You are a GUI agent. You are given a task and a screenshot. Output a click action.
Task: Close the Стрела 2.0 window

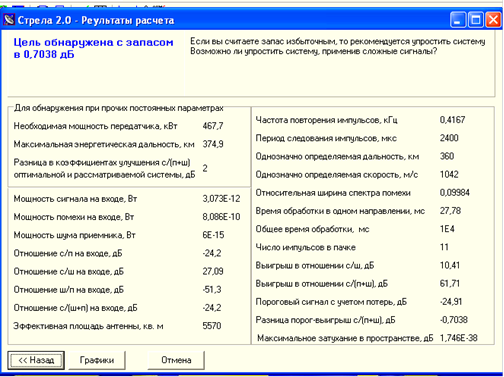pyautogui.click(x=493, y=20)
